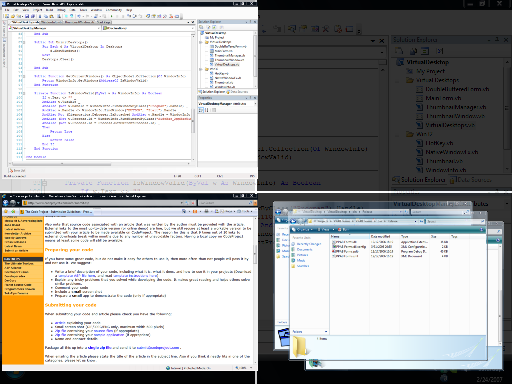Click the Help icon in the front Explorer toolbar

(481, 230)
